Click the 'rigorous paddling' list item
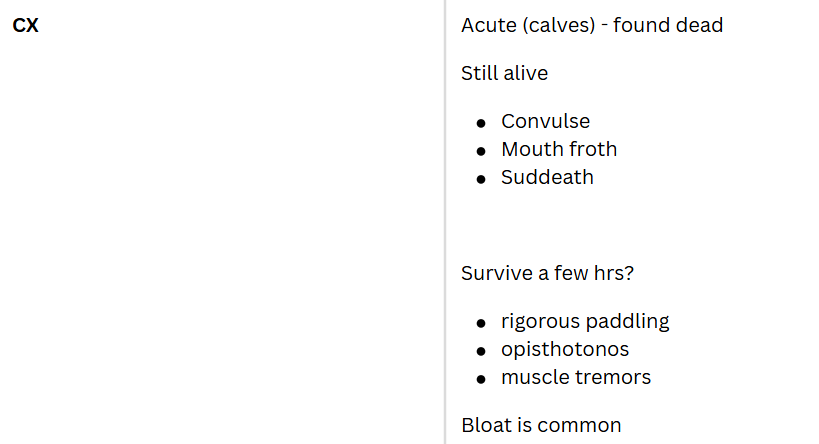Image resolution: width=819 pixels, height=444 pixels. tap(585, 321)
